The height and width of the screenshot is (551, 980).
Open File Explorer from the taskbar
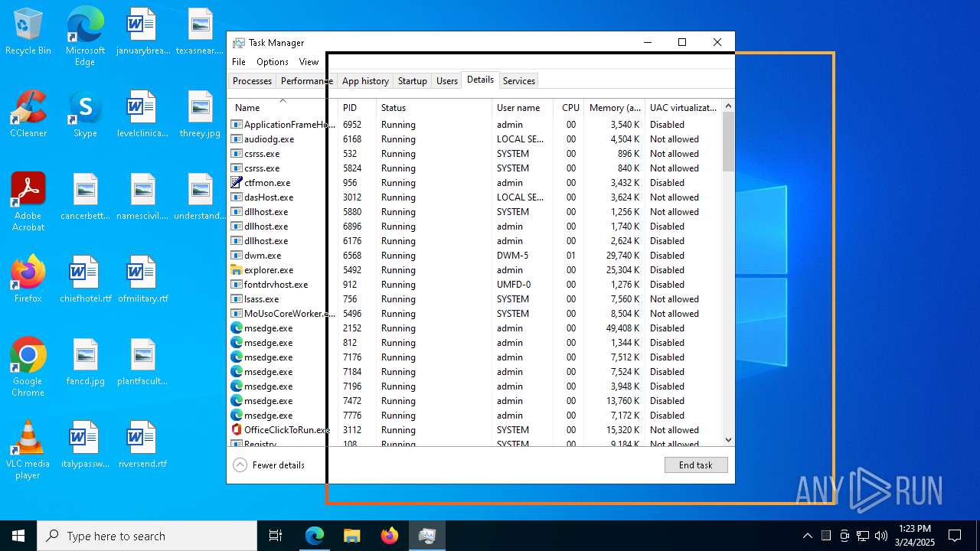(351, 536)
